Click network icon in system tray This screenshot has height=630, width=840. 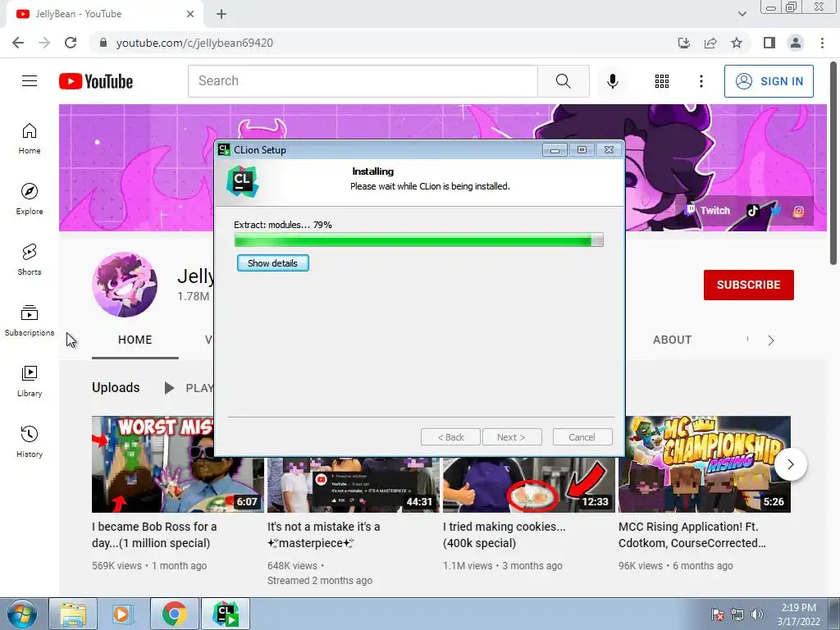(x=737, y=614)
